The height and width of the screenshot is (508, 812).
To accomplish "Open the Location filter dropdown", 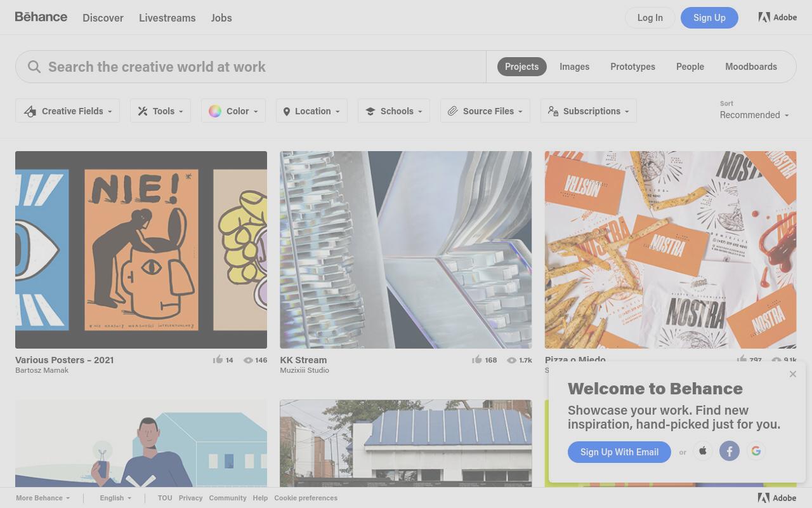I will point(311,111).
